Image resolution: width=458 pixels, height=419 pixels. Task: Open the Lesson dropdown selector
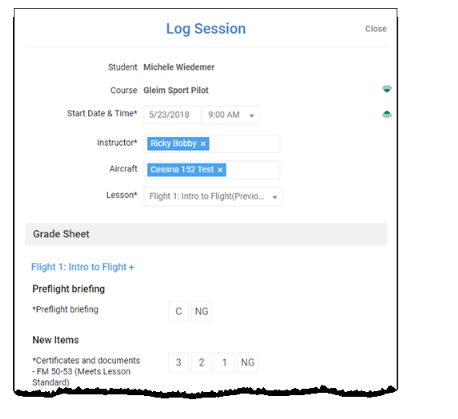[x=213, y=197]
